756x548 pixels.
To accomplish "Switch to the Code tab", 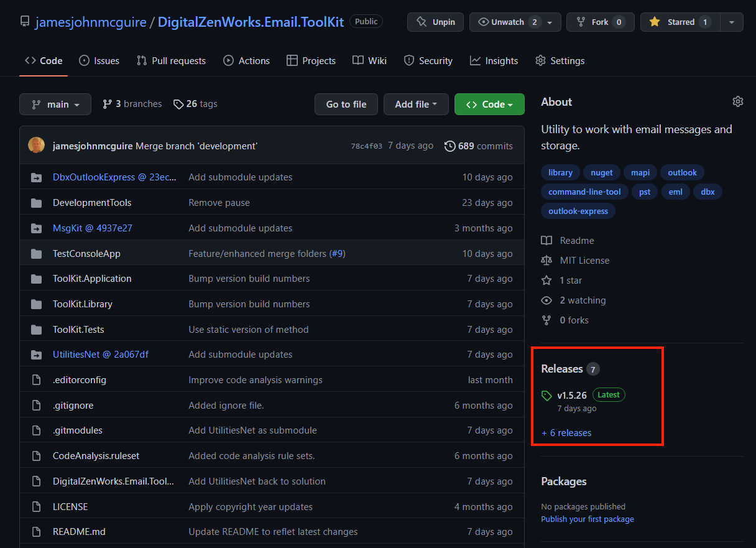I will pyautogui.click(x=44, y=60).
